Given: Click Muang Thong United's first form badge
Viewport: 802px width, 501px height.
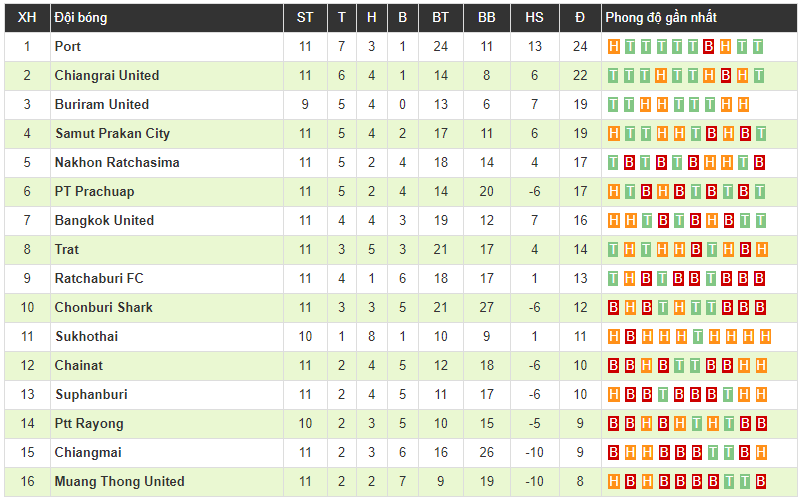Looking at the screenshot, I should [x=614, y=481].
